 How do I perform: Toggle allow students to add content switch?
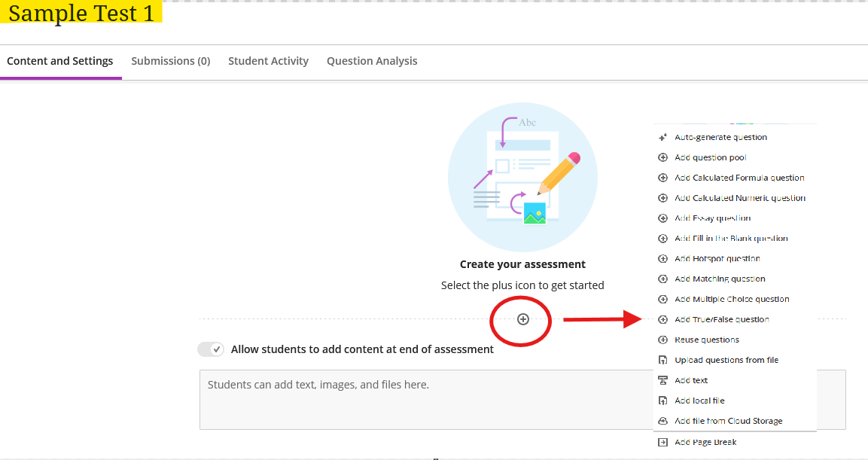pyautogui.click(x=210, y=349)
